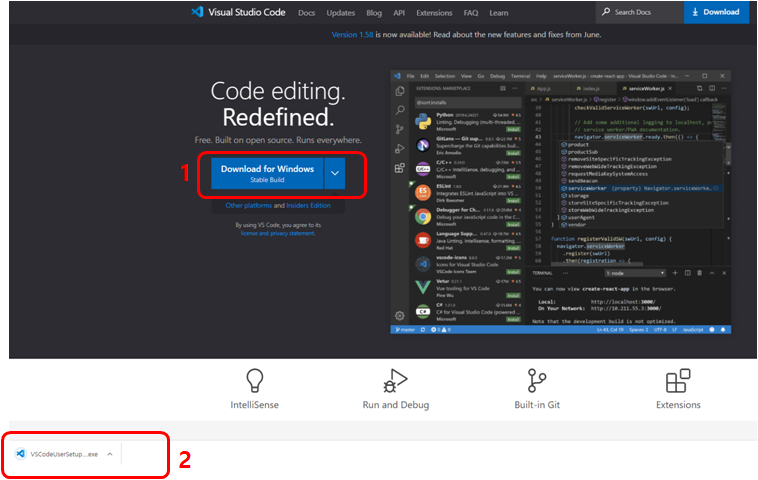The width and height of the screenshot is (758, 480).
Task: Open the Terminal menu in the editor screenshot
Action: tap(520, 76)
